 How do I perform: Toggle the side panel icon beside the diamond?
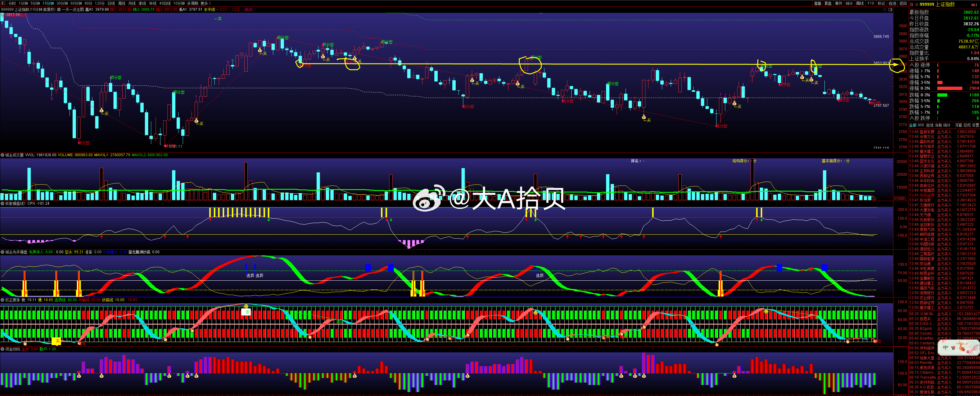[890, 9]
